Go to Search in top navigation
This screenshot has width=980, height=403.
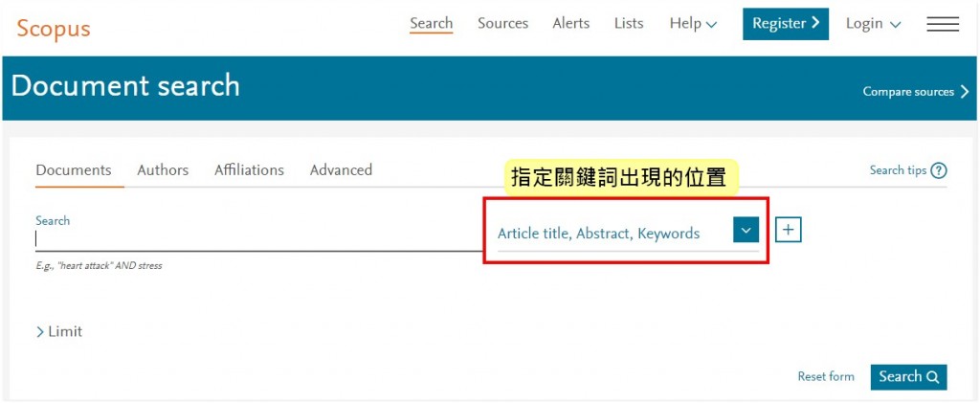[432, 24]
